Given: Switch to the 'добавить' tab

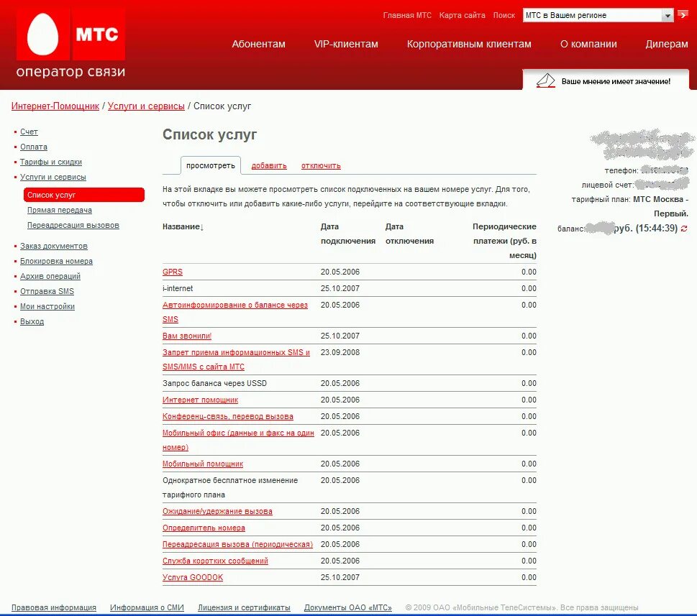Looking at the screenshot, I should [x=269, y=165].
